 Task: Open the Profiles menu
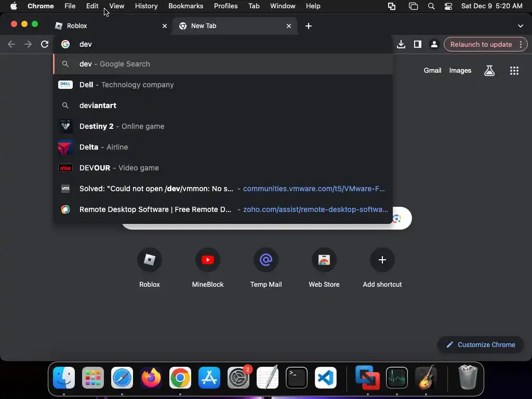[x=225, y=6]
